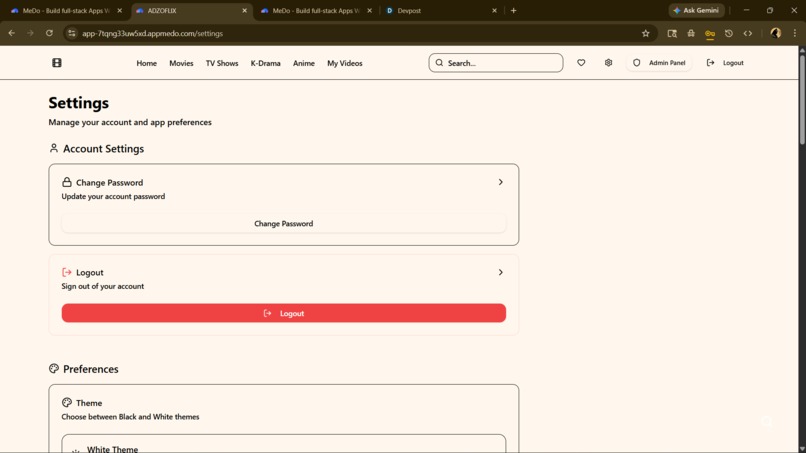
Task: Click the Theme card title
Action: tap(89, 403)
